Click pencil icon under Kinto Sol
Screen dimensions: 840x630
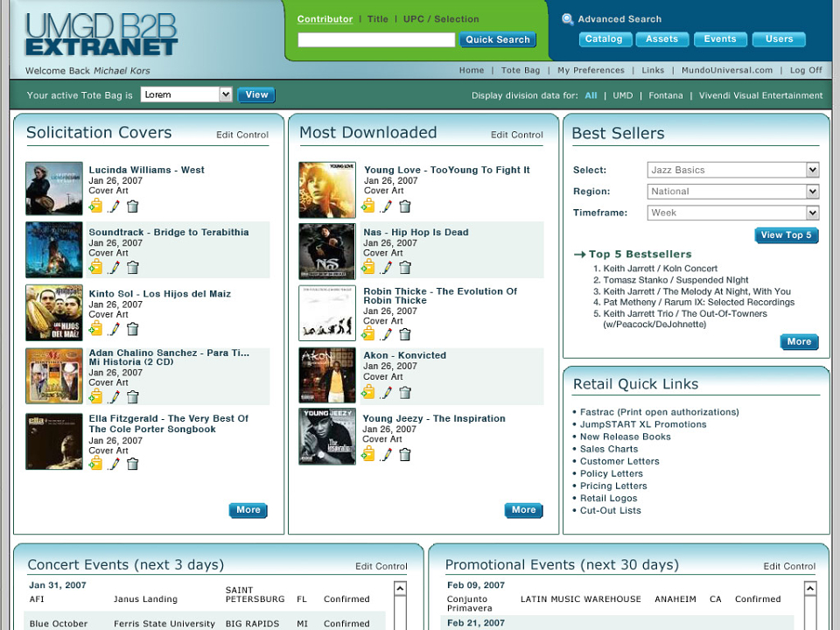pos(114,329)
